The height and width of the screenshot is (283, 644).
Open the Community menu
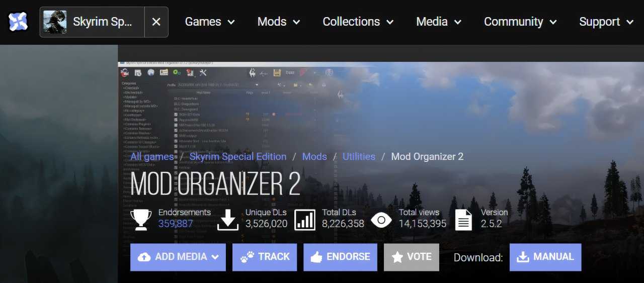pyautogui.click(x=520, y=22)
